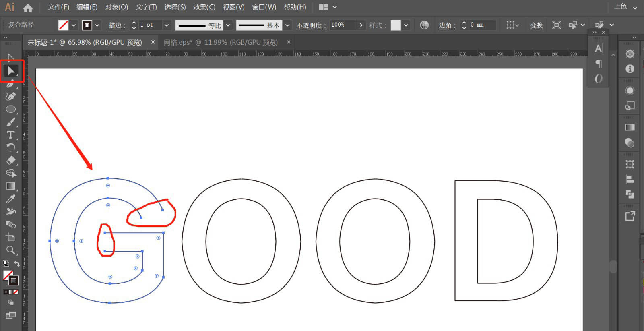Open the 样式 graphic style dropdown

[x=406, y=25]
